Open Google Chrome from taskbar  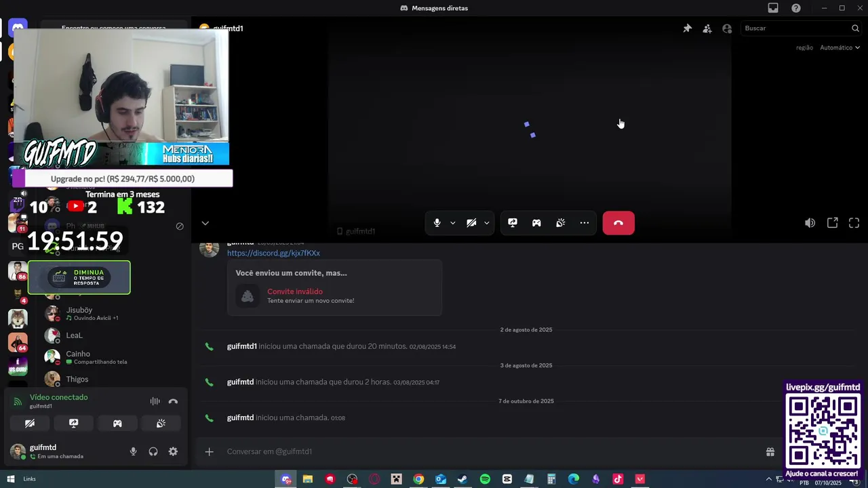point(418,479)
